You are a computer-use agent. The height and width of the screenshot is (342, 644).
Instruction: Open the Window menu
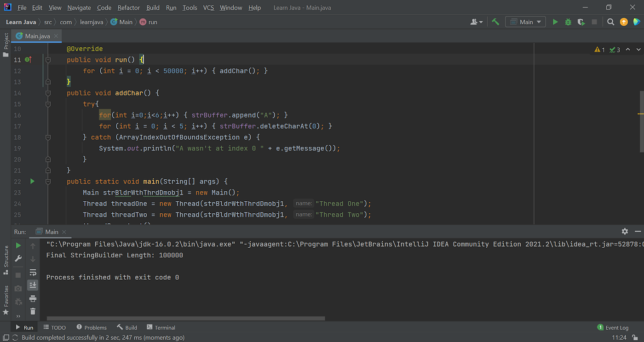[x=231, y=8]
